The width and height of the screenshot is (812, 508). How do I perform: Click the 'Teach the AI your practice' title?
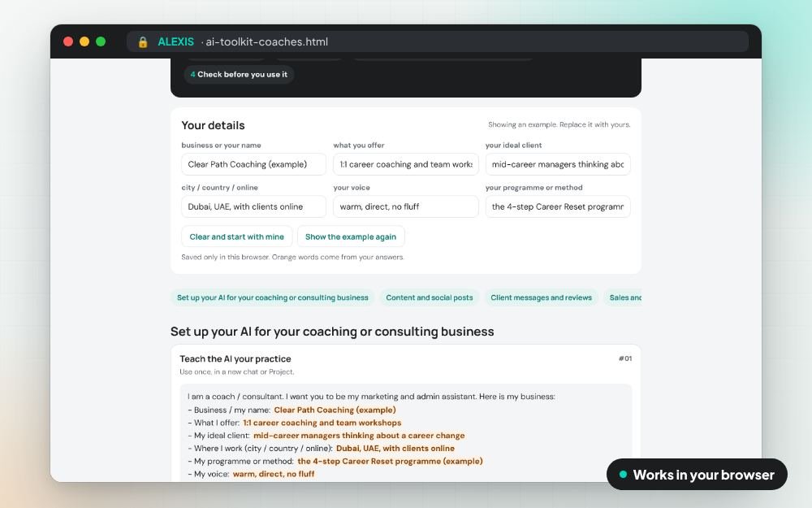click(235, 358)
